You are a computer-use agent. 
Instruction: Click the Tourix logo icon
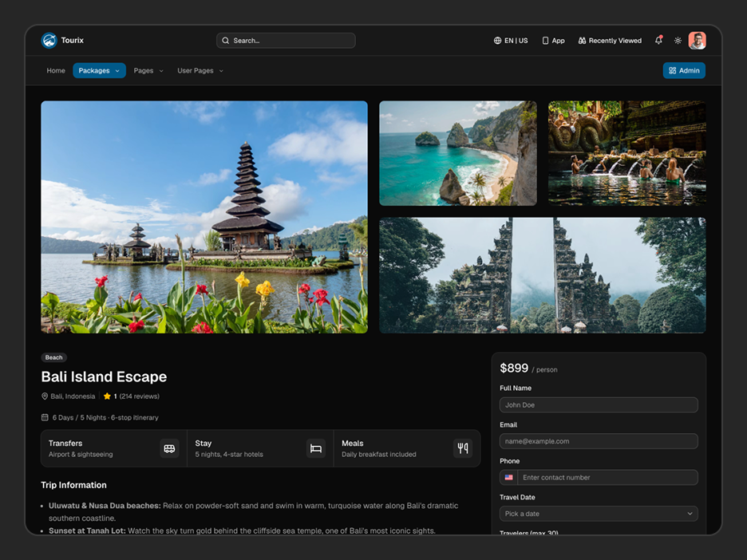49,41
